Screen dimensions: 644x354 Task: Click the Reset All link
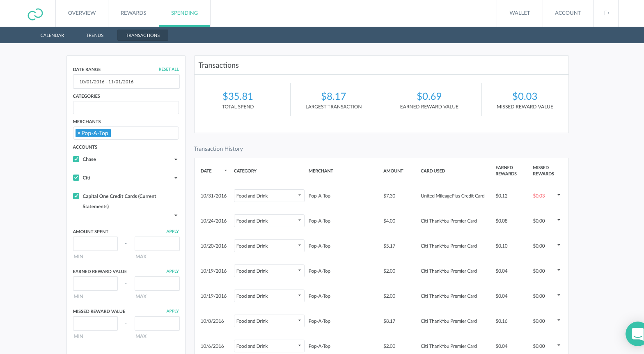coord(169,69)
